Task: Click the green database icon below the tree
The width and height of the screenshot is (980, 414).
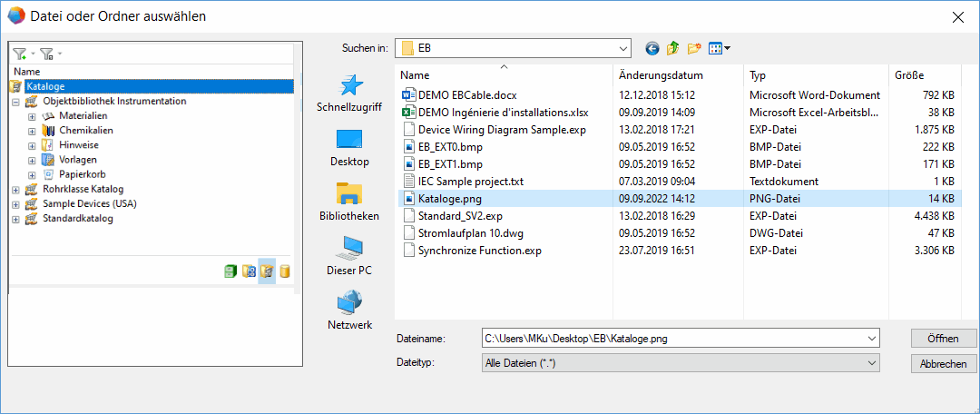Action: (230, 271)
